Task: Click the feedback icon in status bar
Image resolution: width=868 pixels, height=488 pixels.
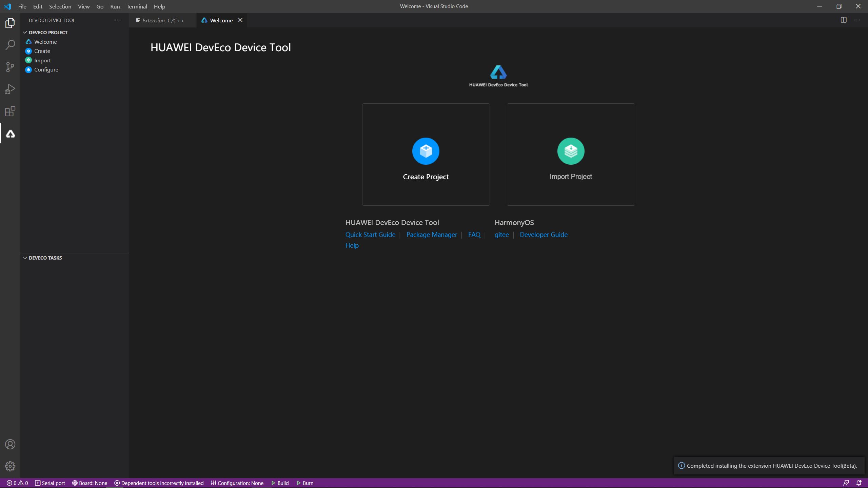Action: tap(846, 483)
